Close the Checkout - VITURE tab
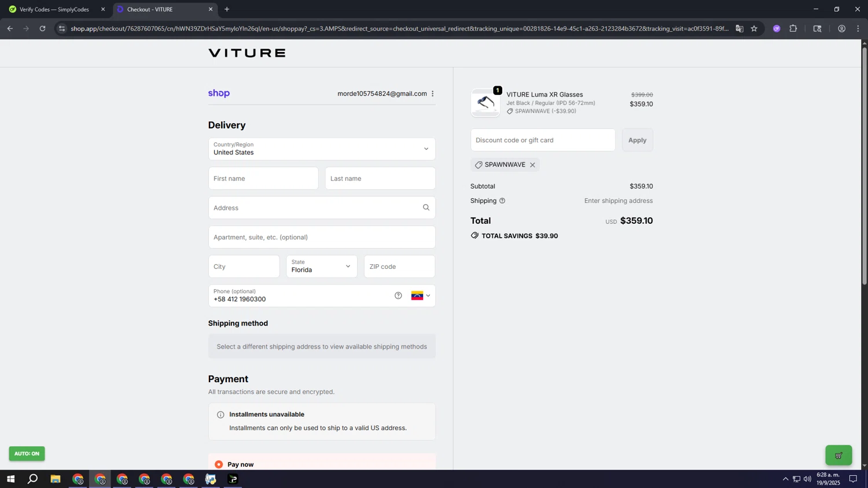The image size is (868, 488). click(211, 9)
